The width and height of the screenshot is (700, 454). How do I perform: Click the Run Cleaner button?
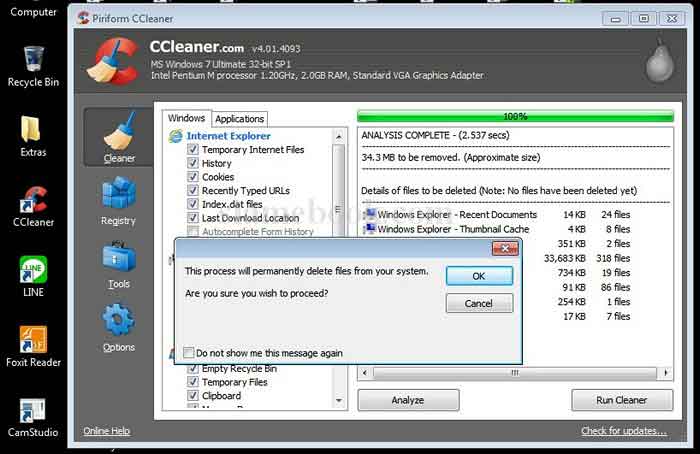click(621, 400)
